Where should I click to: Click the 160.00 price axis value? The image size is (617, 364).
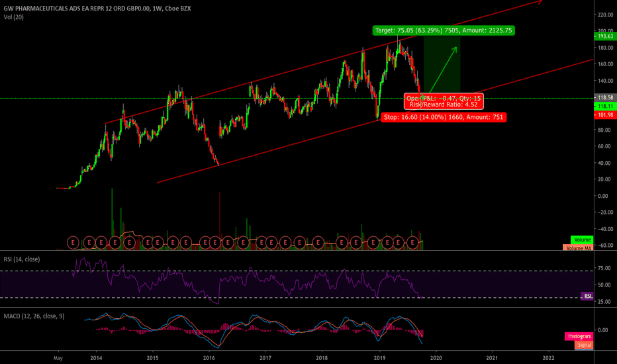(605, 64)
